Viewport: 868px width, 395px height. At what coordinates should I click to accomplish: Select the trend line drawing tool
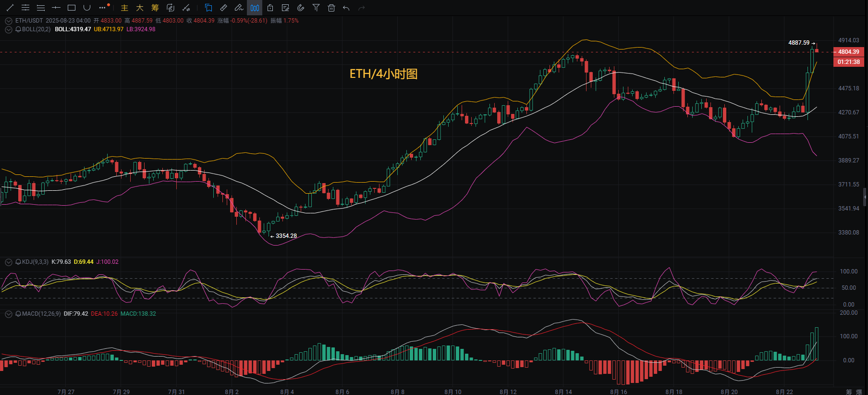click(x=10, y=8)
